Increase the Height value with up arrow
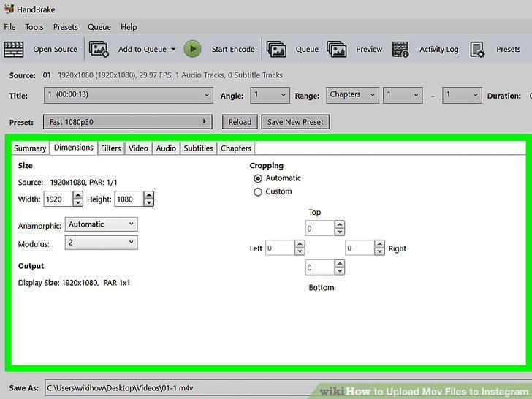 pyautogui.click(x=148, y=195)
